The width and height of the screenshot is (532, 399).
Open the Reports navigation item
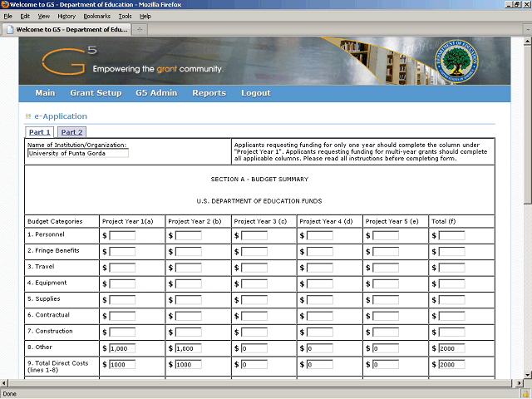point(209,93)
